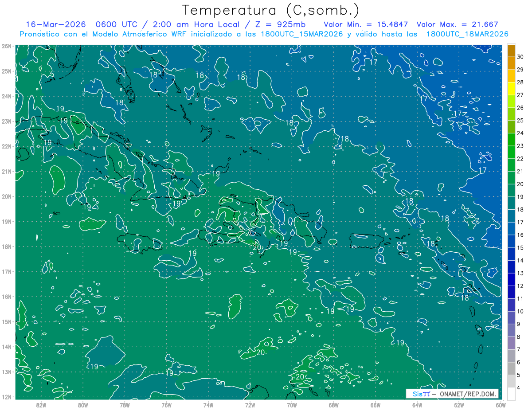Click the '66W' longitude label
The height and width of the screenshot is (411, 532).
[x=376, y=405]
